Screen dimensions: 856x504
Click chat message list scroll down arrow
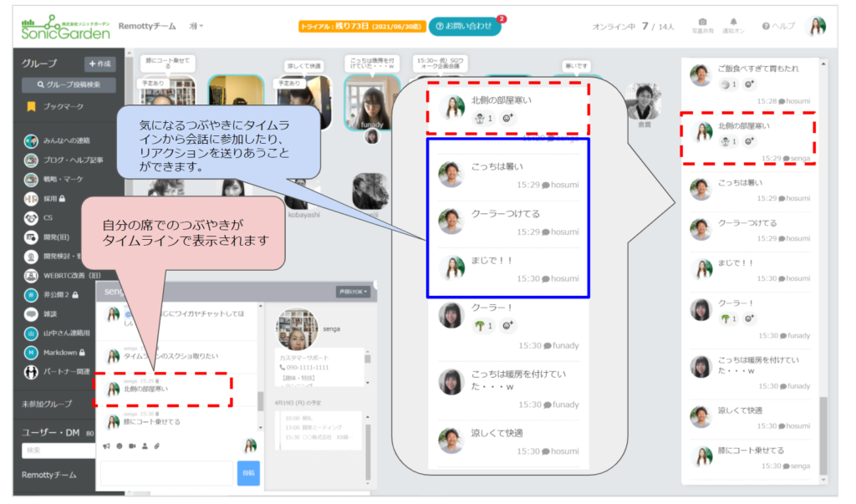click(x=261, y=428)
